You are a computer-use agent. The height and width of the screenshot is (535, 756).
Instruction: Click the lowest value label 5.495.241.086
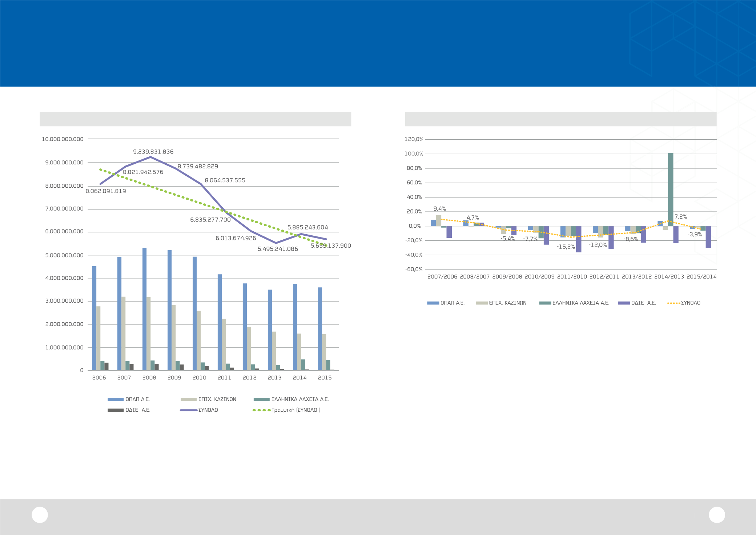[278, 249]
